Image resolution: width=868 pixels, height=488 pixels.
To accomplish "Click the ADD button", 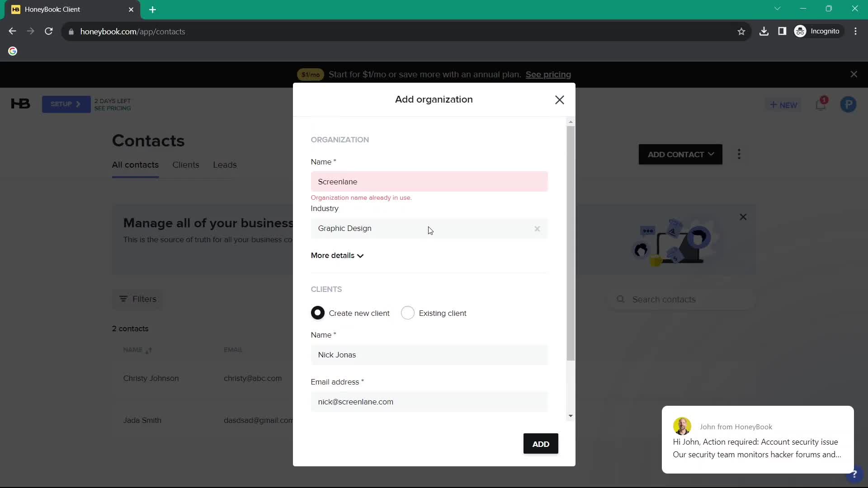I will pyautogui.click(x=541, y=444).
